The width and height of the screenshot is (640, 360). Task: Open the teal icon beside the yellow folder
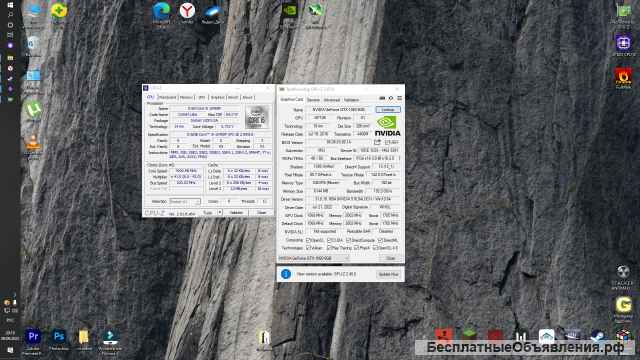110,337
